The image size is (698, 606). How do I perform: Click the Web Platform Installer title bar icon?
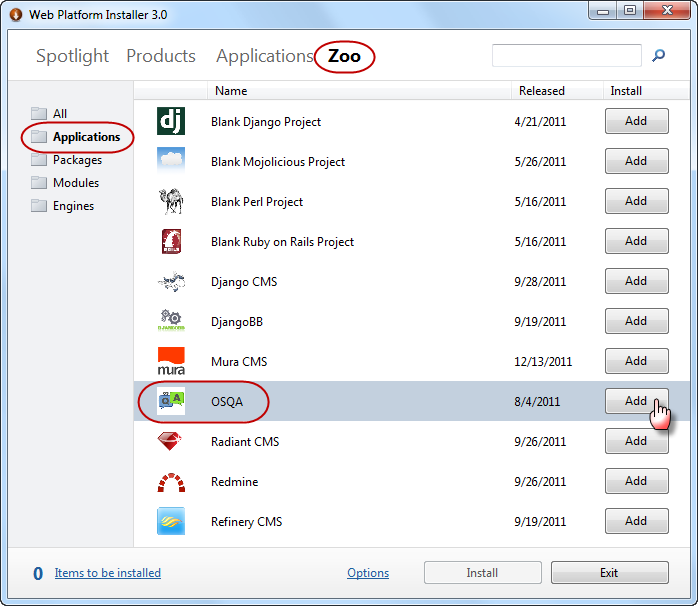(16, 15)
